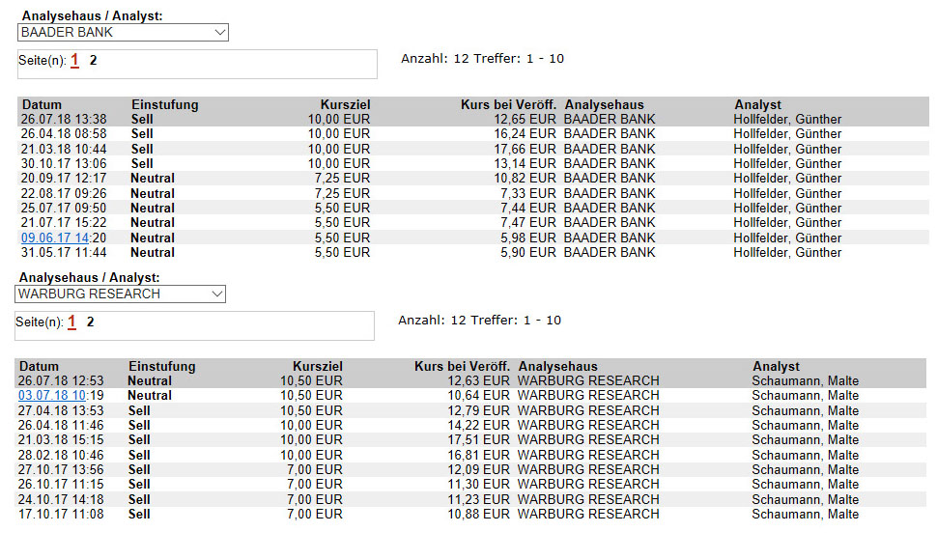Click price 12,09 EUR
The width and height of the screenshot is (937, 560).
479,469
